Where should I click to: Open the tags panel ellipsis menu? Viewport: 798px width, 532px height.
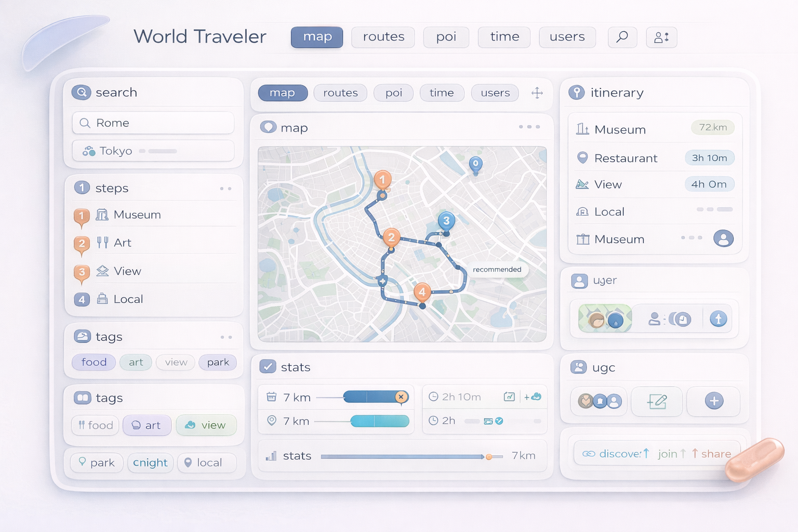tap(226, 337)
